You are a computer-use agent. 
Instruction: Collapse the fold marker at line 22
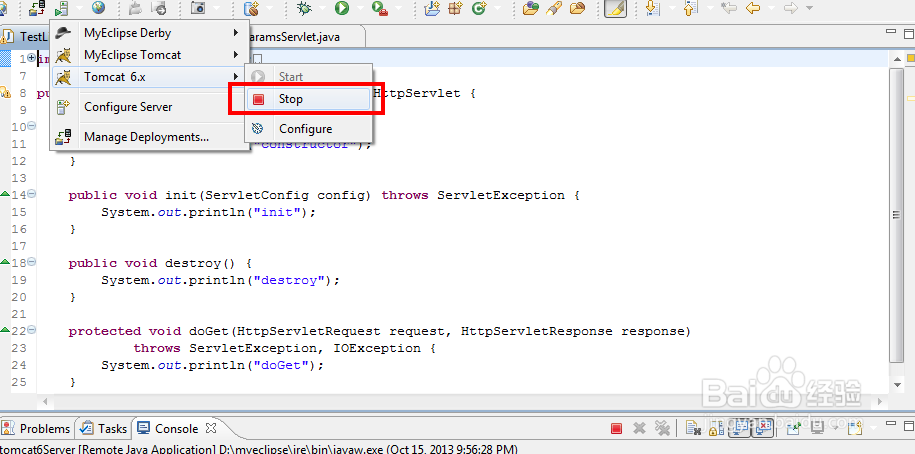pyautogui.click(x=32, y=330)
